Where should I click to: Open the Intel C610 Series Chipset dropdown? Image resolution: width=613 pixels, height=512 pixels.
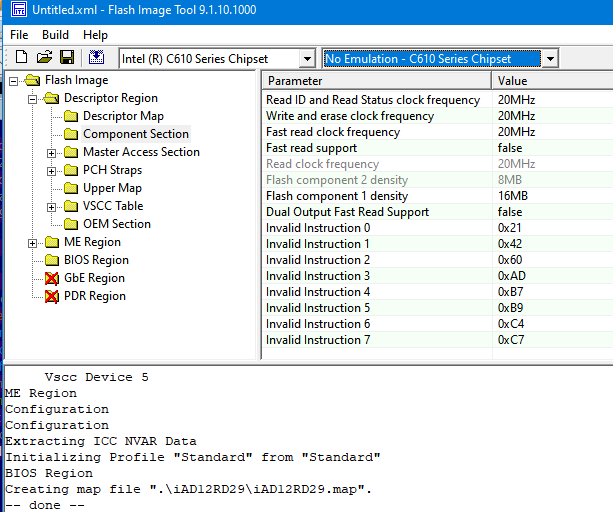[308, 59]
